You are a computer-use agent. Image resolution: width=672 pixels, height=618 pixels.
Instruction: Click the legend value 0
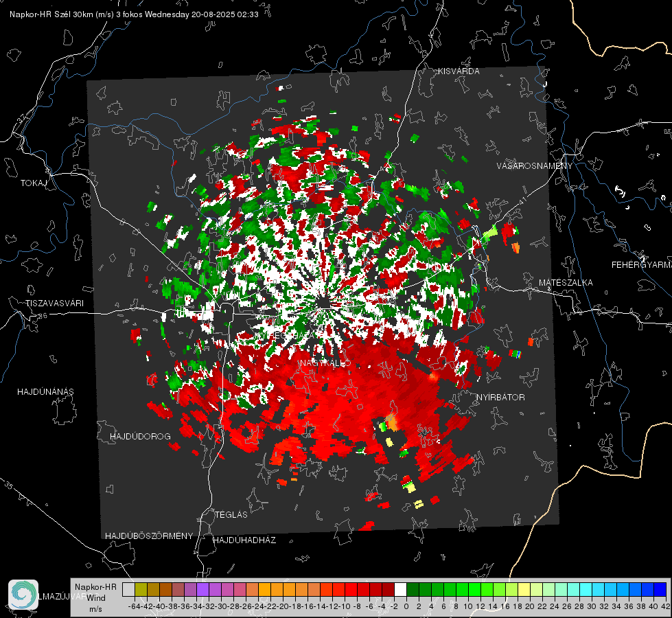point(406,606)
